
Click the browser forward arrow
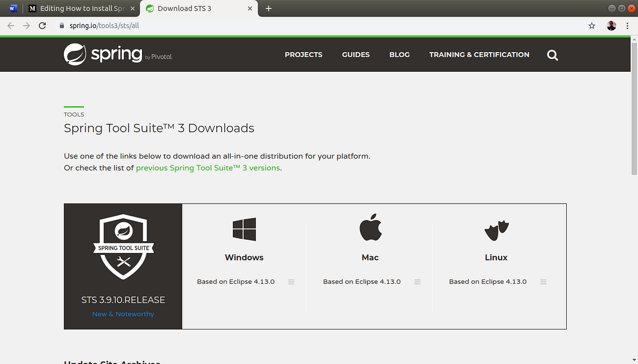pos(27,26)
